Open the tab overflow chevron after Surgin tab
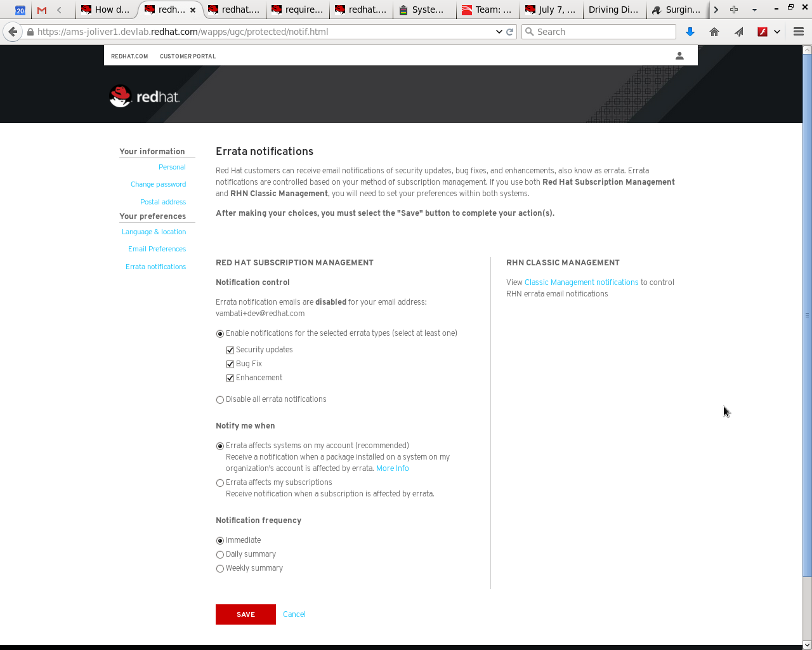Screen dimensions: 812x650 716,10
